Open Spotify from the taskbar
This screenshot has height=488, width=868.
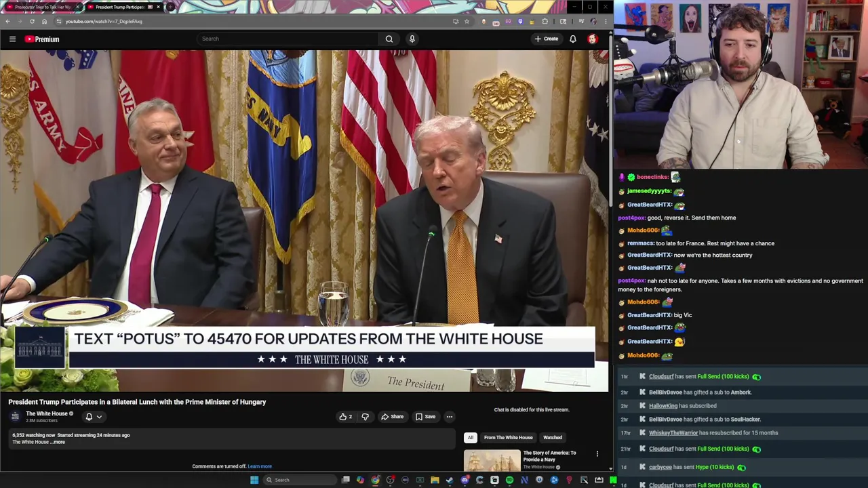[509, 480]
